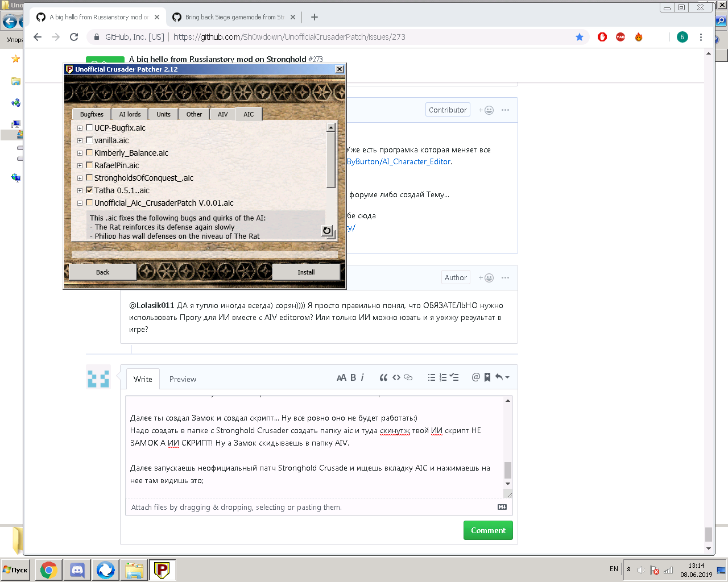Image resolution: width=728 pixels, height=582 pixels.
Task: Check the Kimberly_Balance.aic option
Action: point(89,152)
